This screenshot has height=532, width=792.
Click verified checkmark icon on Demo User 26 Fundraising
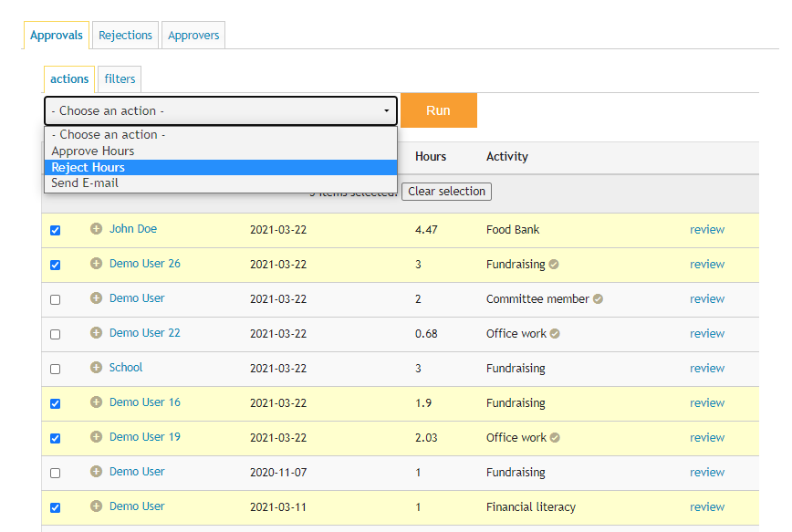[x=554, y=265]
